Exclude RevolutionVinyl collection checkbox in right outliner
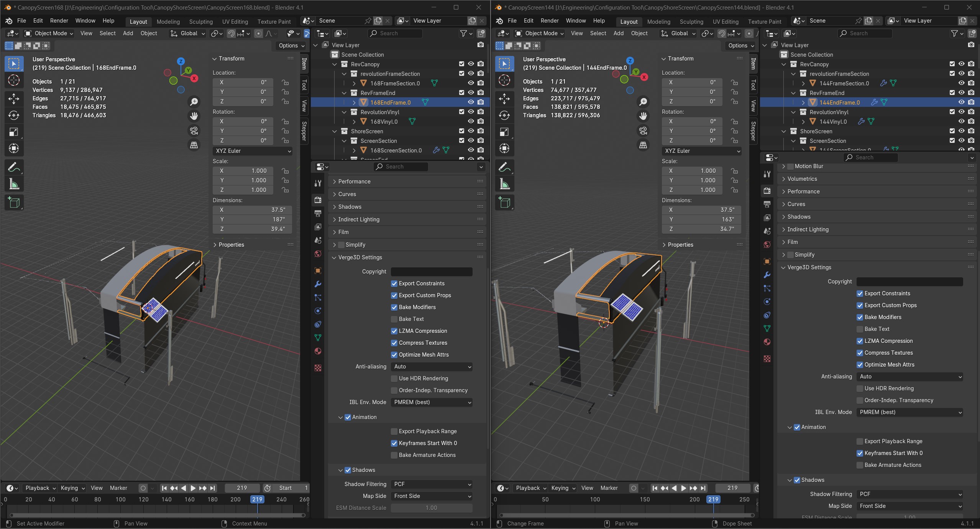 tap(952, 112)
